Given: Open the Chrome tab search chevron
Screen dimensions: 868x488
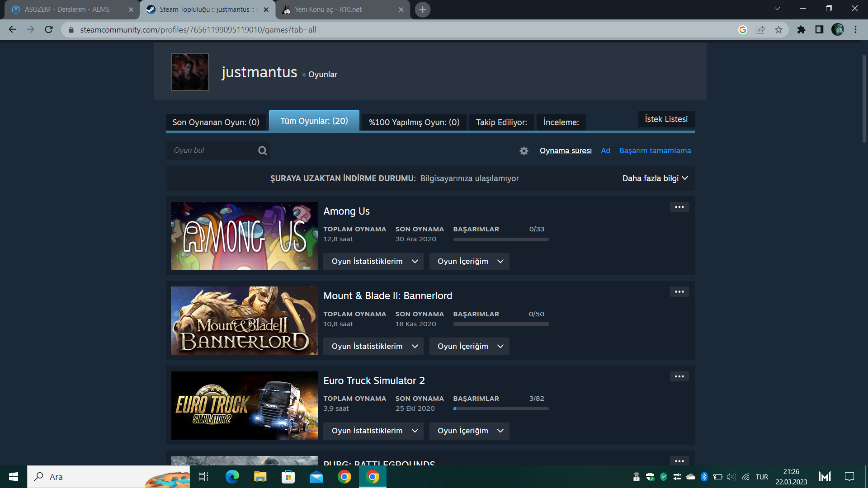Looking at the screenshot, I should point(777,9).
